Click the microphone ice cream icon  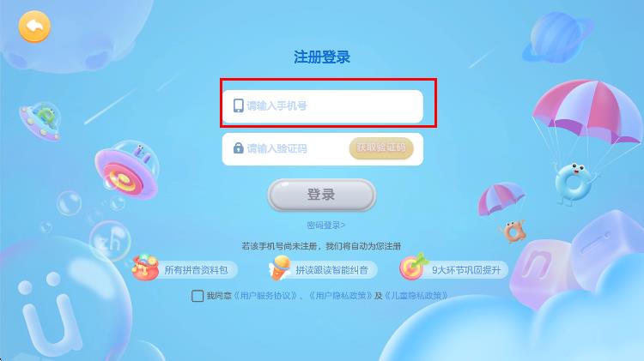click(280, 268)
